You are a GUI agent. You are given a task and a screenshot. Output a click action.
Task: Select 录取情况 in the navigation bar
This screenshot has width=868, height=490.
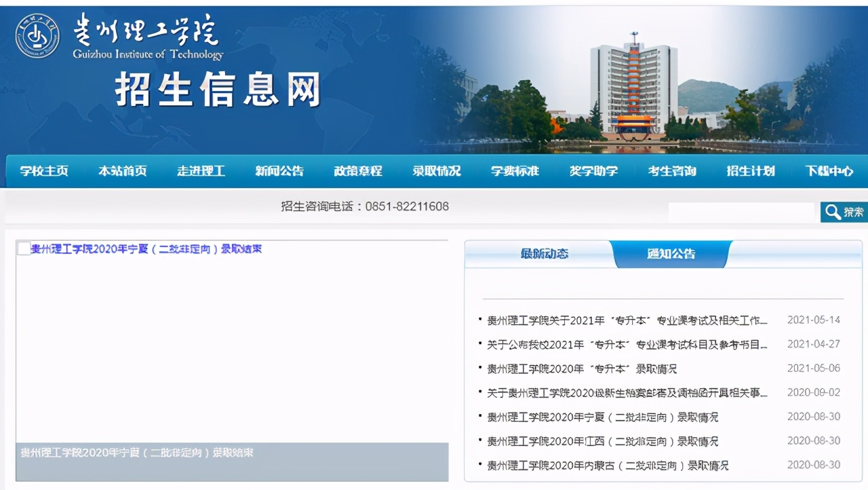coord(436,171)
